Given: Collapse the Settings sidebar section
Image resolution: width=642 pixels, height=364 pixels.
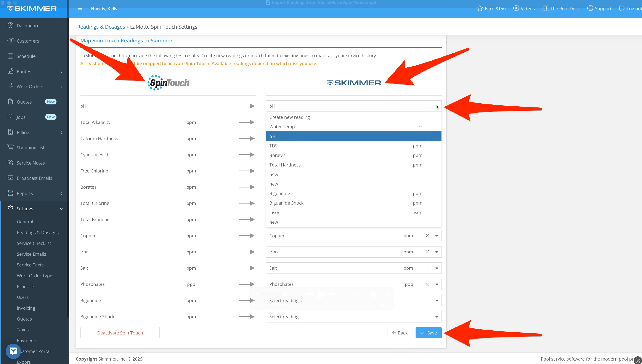Looking at the screenshot, I should point(61,209).
